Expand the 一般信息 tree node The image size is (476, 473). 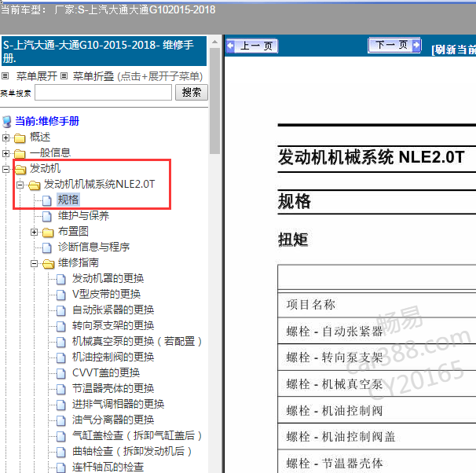(x=5, y=154)
